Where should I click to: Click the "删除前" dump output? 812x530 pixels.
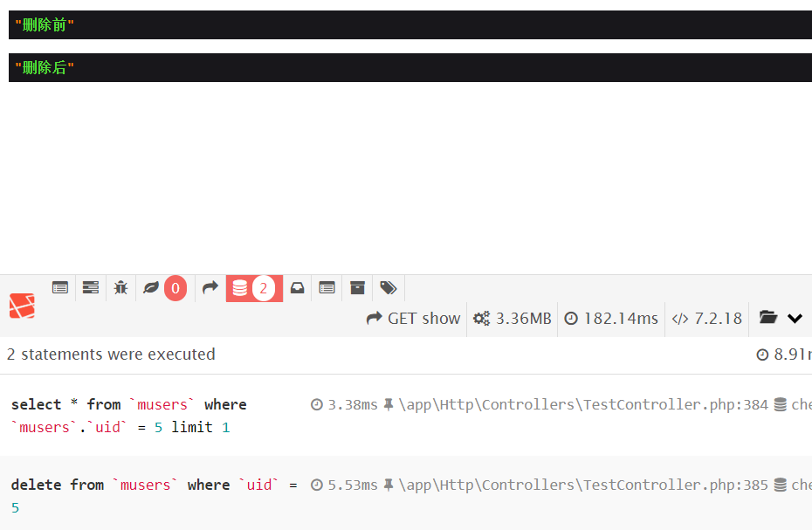(x=45, y=24)
